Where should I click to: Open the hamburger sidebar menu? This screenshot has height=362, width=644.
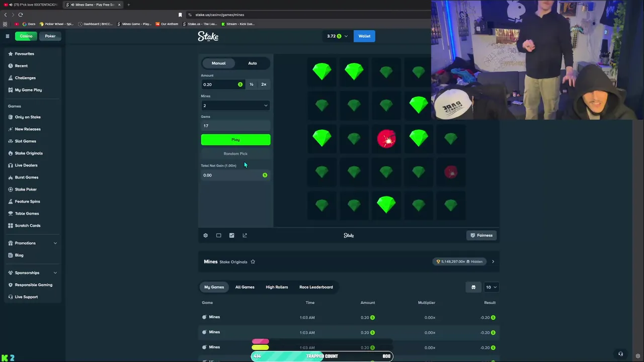tap(8, 36)
